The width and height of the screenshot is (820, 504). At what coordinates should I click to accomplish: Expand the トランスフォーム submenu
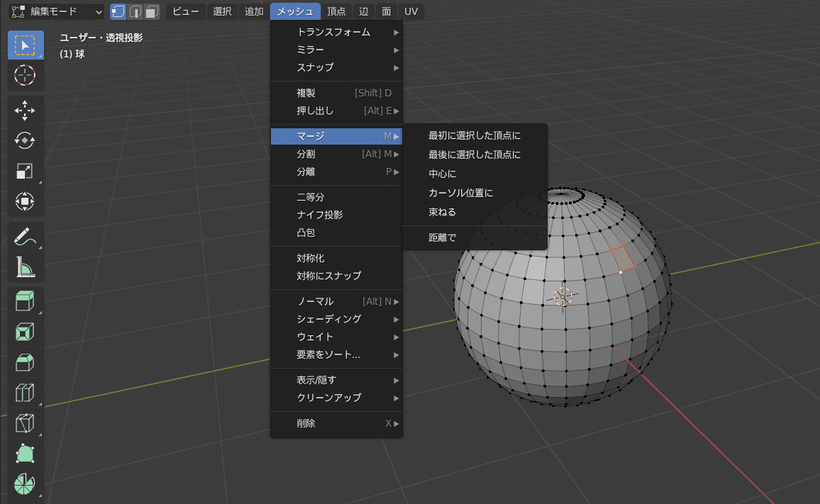pyautogui.click(x=336, y=33)
